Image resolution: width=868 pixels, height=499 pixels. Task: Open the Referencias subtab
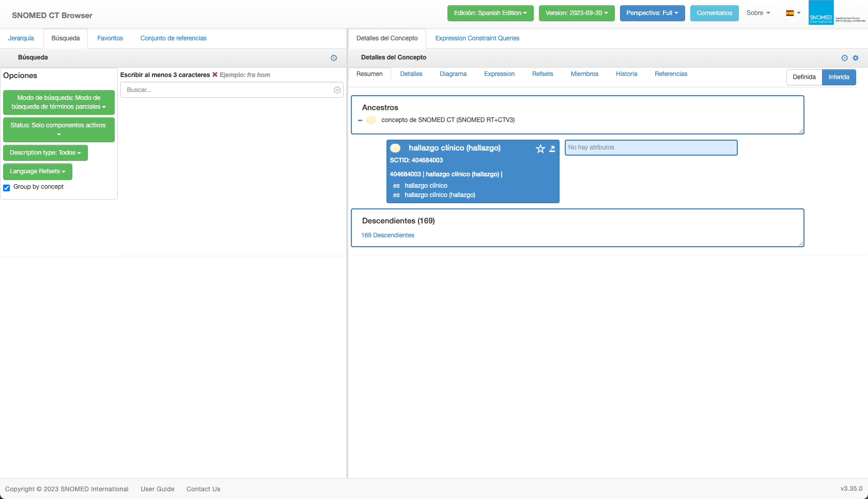tap(671, 74)
